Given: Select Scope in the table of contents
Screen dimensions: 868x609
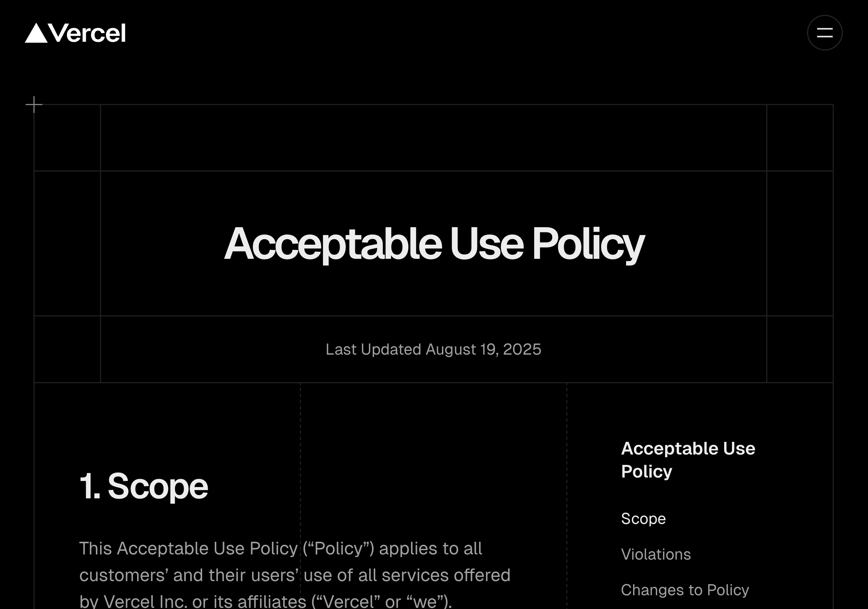Looking at the screenshot, I should (x=643, y=519).
